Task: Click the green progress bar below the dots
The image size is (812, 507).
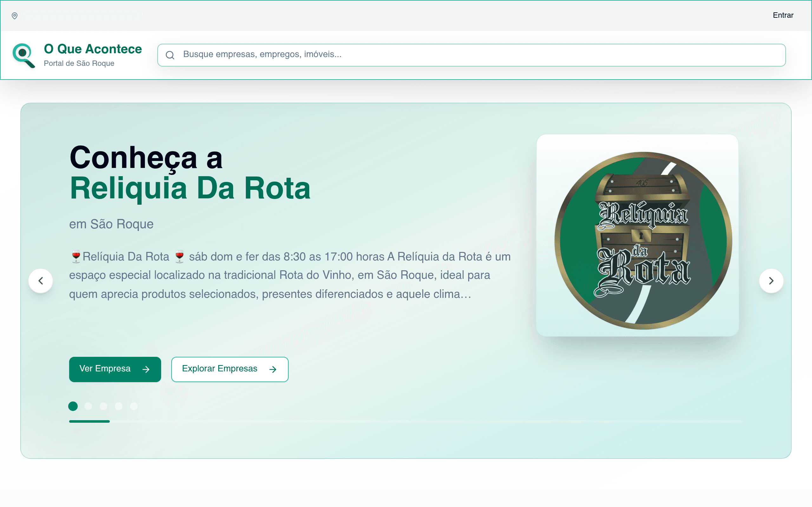Action: 89,421
